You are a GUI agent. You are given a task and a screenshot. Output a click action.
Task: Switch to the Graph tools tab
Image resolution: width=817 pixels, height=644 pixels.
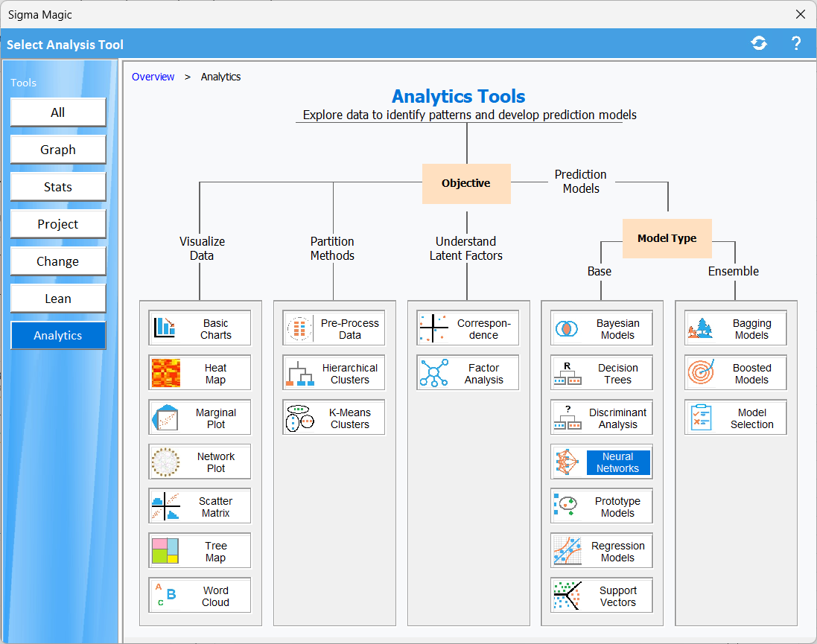point(58,150)
